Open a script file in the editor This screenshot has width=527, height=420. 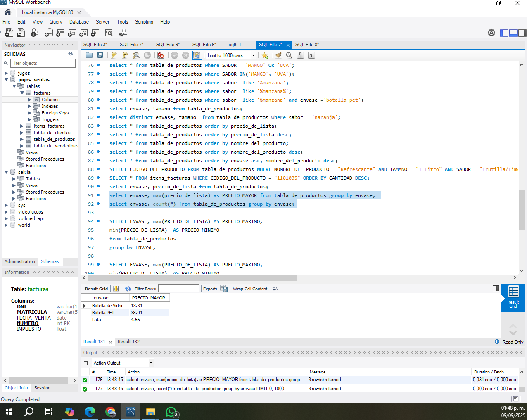pos(89,55)
